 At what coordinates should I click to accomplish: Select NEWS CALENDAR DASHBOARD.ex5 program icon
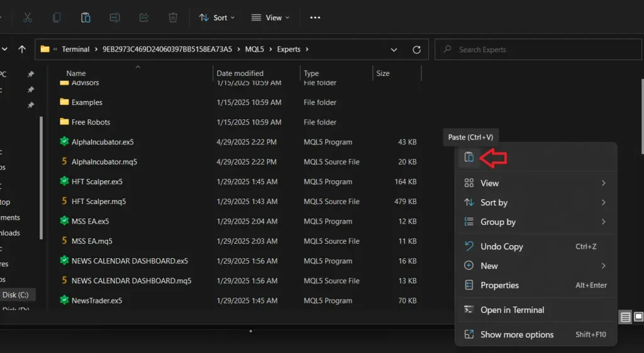[64, 260]
